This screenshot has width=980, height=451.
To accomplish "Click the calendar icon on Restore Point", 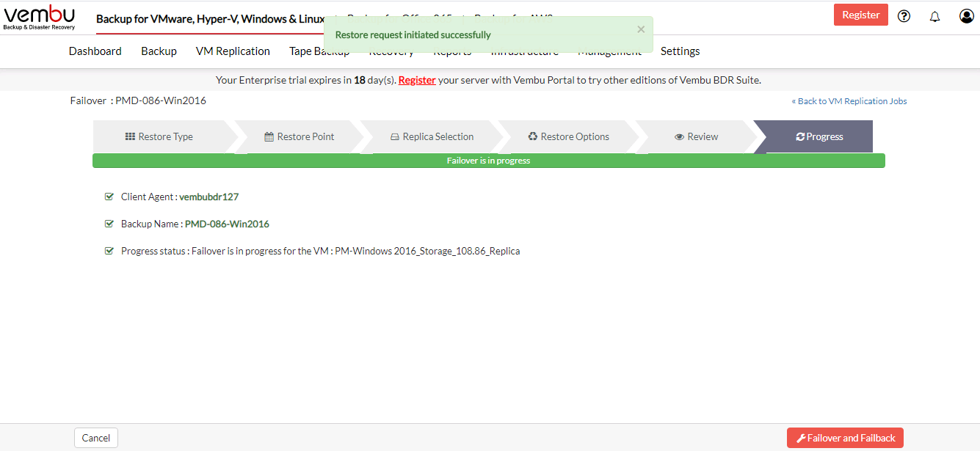I will click(269, 136).
